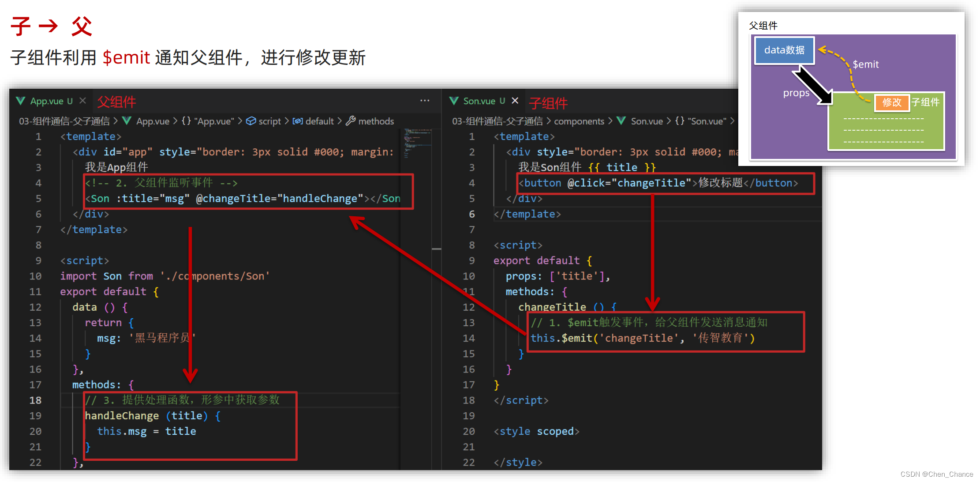Open the components breadcrumb segment
Image resolution: width=980 pixels, height=482 pixels.
pyautogui.click(x=579, y=121)
